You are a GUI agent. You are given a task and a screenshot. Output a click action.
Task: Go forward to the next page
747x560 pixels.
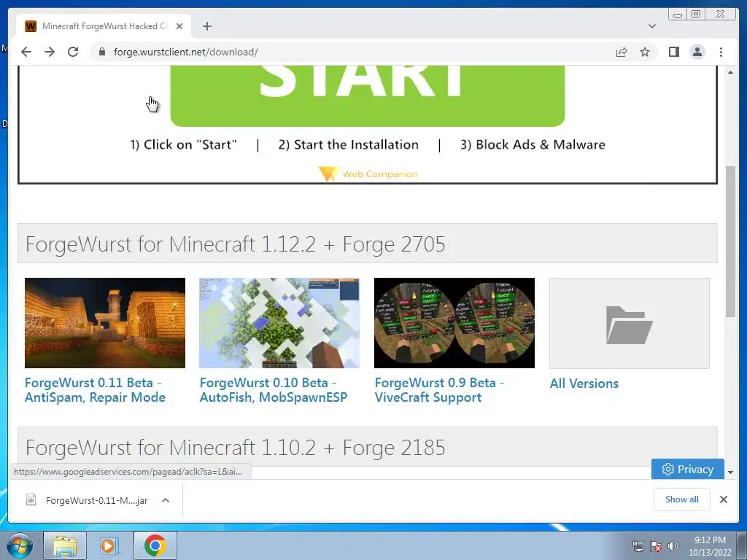click(x=50, y=52)
